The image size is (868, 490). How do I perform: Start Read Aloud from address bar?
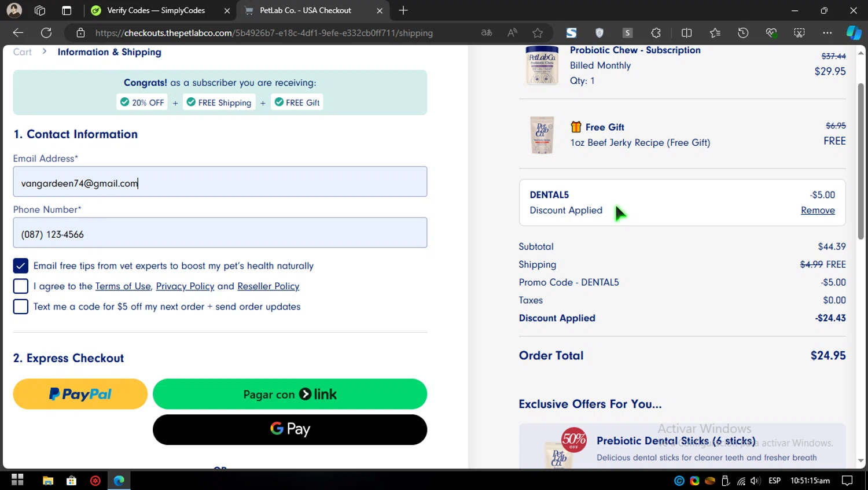[x=512, y=33]
